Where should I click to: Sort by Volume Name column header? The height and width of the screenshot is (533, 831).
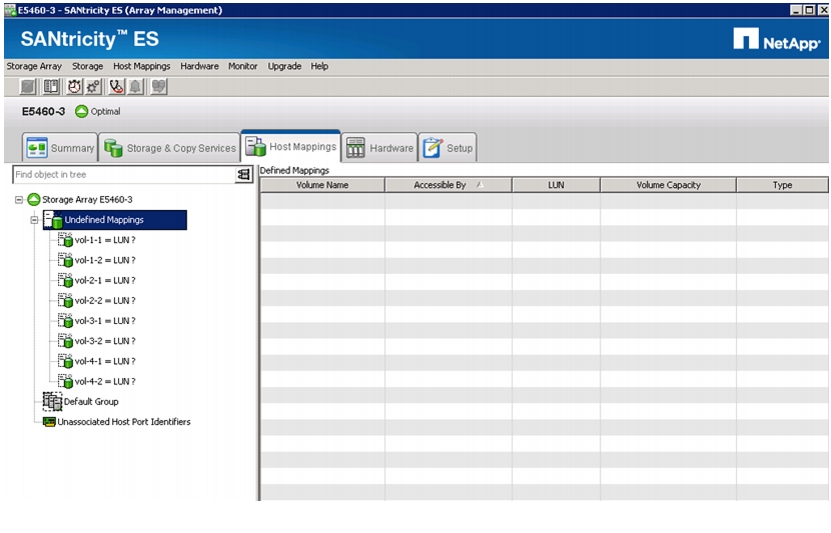322,185
